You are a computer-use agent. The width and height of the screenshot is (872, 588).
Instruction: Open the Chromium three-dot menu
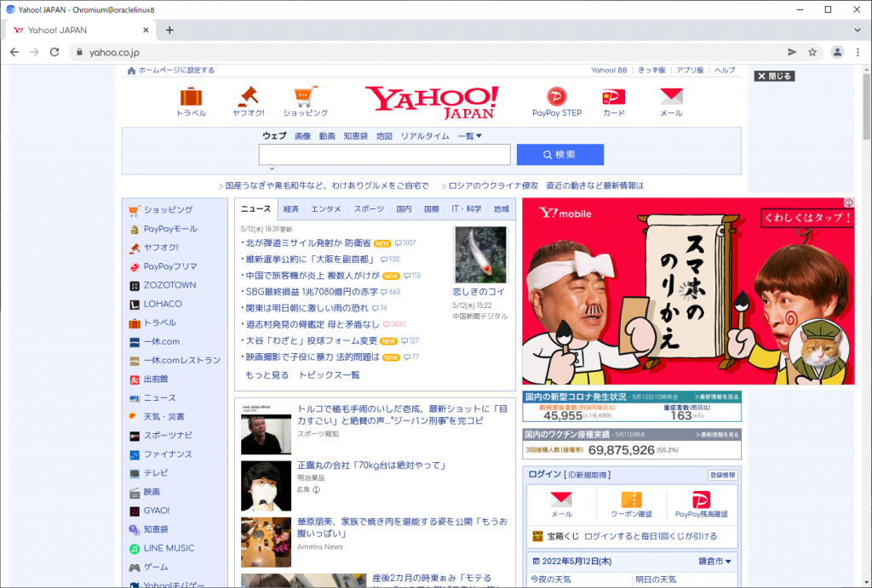[x=858, y=52]
